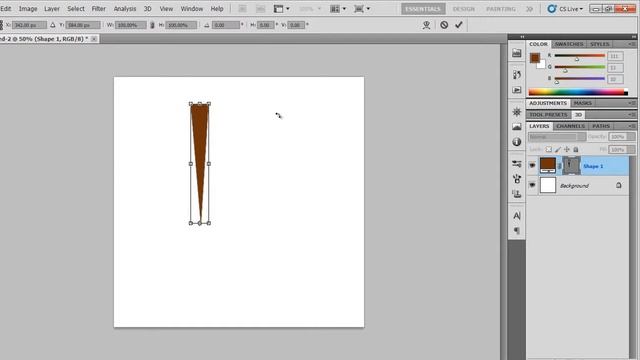Click the rotation angle icon in options bar
The width and height of the screenshot is (640, 360).
click(x=207, y=25)
